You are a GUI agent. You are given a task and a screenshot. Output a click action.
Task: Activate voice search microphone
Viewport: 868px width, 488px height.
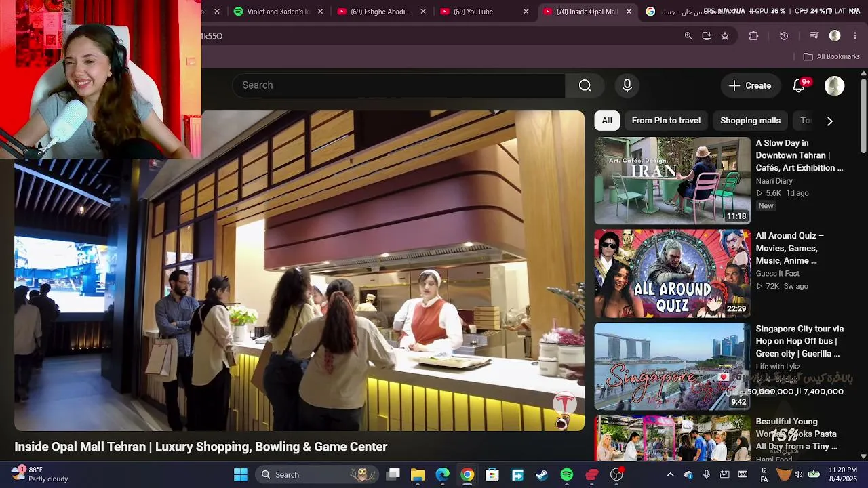coord(627,85)
